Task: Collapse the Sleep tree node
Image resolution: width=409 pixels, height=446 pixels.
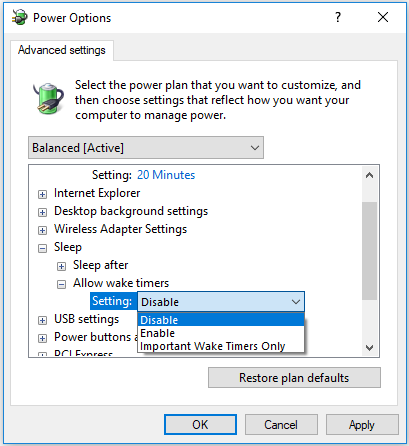Action: (x=42, y=248)
